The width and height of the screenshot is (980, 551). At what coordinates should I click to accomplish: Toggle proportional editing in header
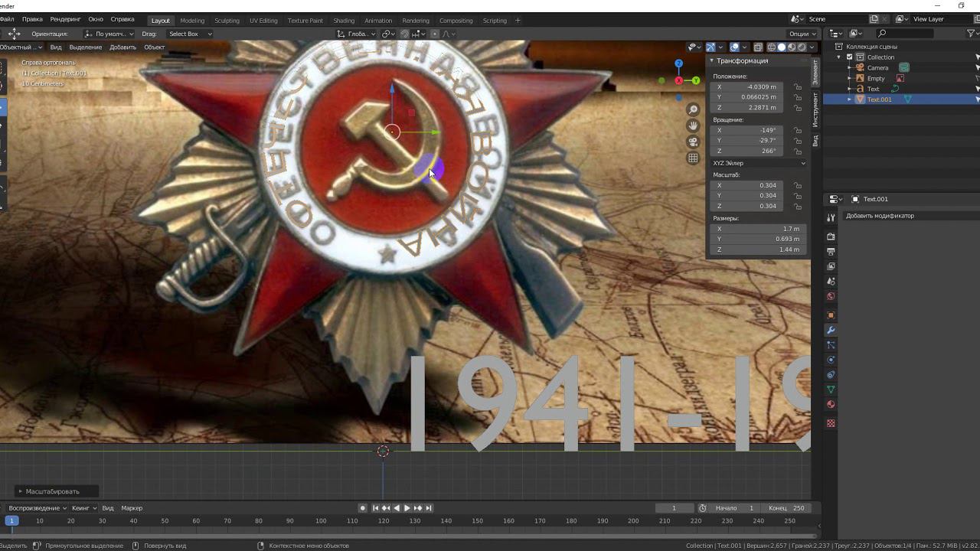435,34
